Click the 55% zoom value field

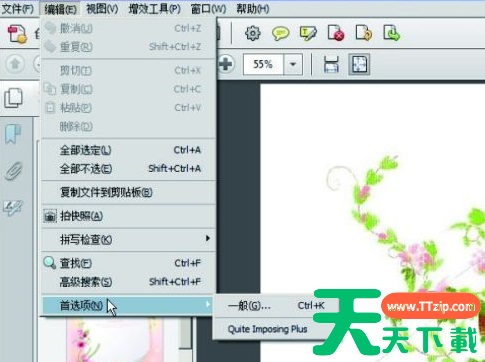(x=263, y=64)
